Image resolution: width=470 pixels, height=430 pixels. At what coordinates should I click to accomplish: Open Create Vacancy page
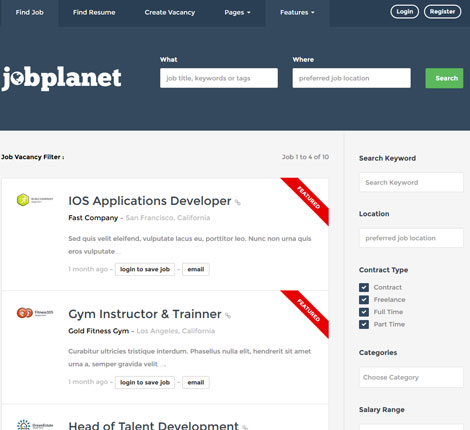tap(170, 13)
